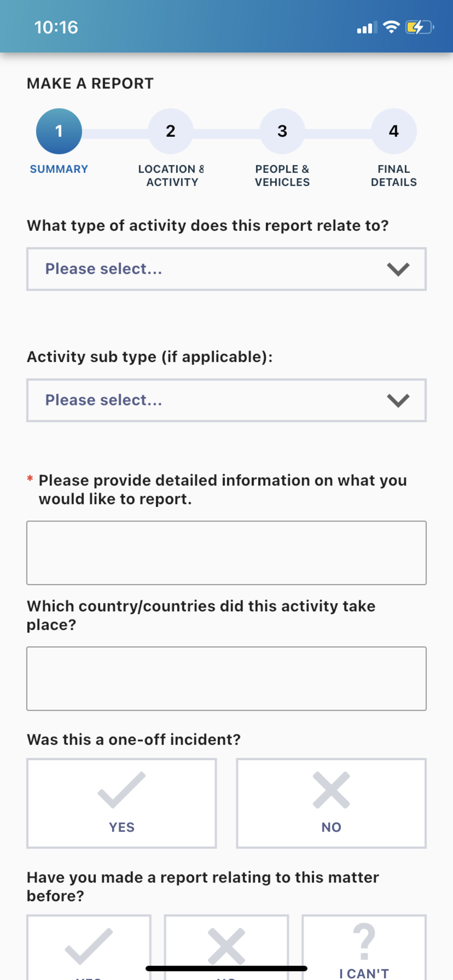
Task: Tap the Wi-Fi icon in status bar
Action: point(391,27)
